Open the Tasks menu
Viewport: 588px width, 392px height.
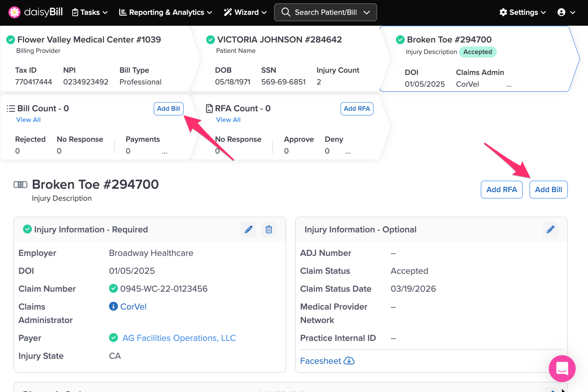pyautogui.click(x=90, y=12)
